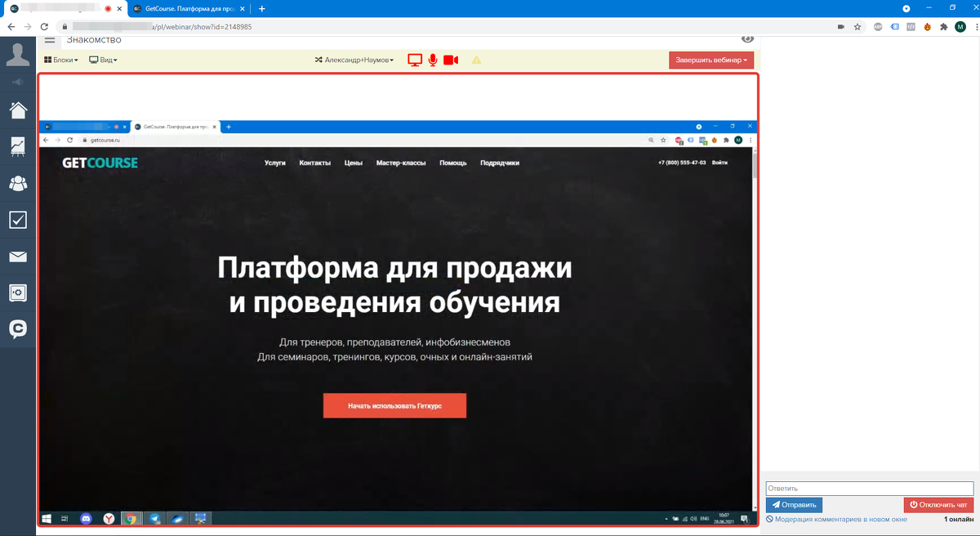
Task: Click the camera permission icon in address bar
Action: pos(840,27)
